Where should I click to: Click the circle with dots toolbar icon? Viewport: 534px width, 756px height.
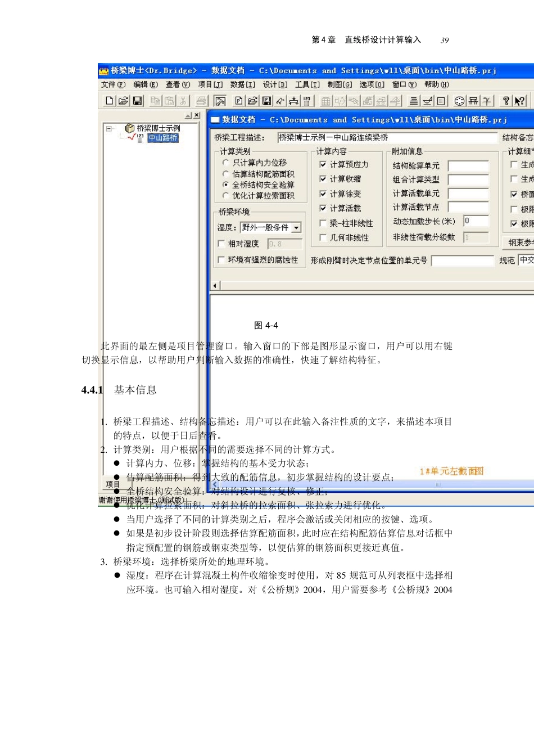[x=459, y=101]
